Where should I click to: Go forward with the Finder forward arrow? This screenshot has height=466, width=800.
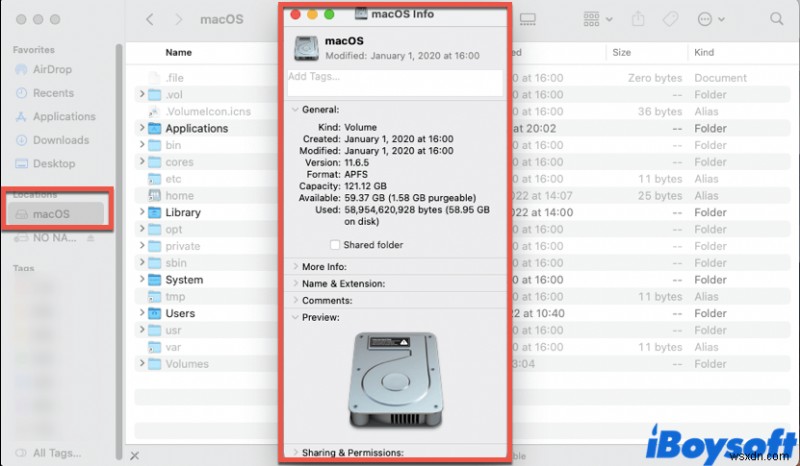[x=178, y=19]
